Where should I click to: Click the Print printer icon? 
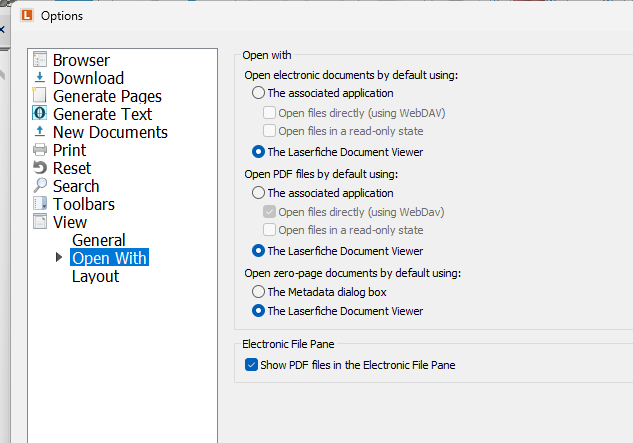click(40, 149)
